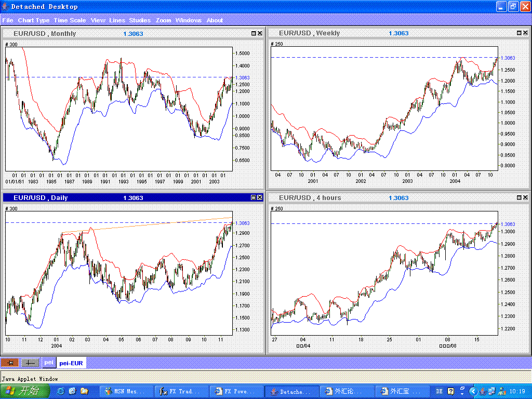Click the 10:19 system clock

pos(518,392)
